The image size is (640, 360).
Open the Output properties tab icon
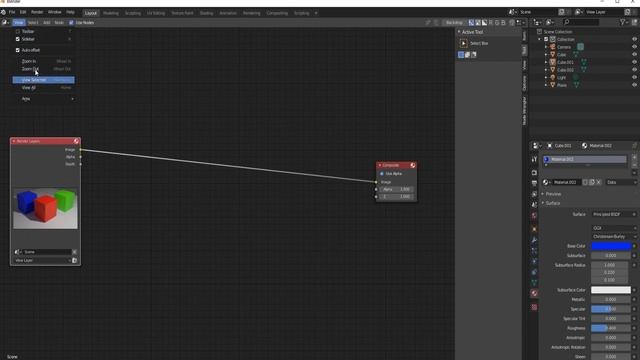534,183
